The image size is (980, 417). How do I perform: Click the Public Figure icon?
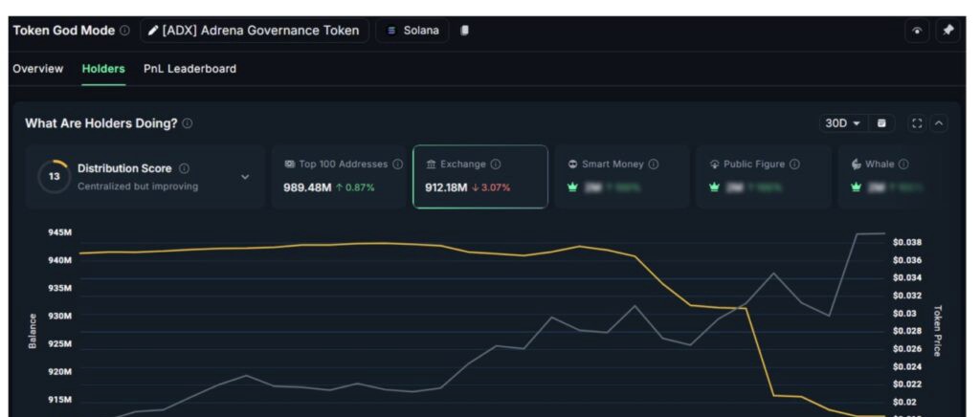pyautogui.click(x=714, y=165)
